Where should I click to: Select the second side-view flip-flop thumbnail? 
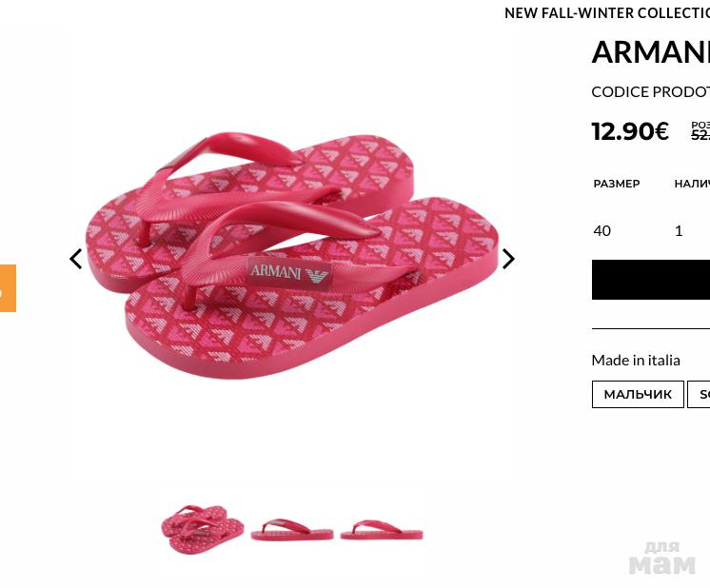(291, 529)
